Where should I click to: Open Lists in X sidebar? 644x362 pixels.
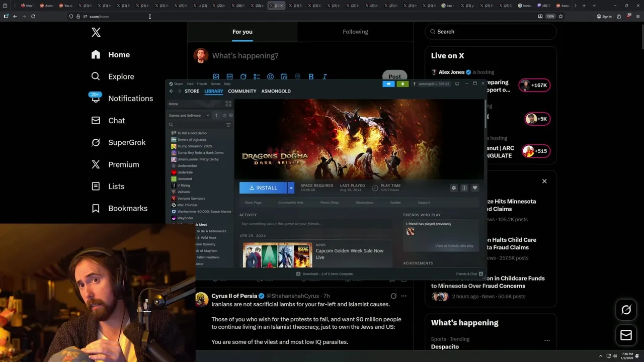[x=108, y=187]
